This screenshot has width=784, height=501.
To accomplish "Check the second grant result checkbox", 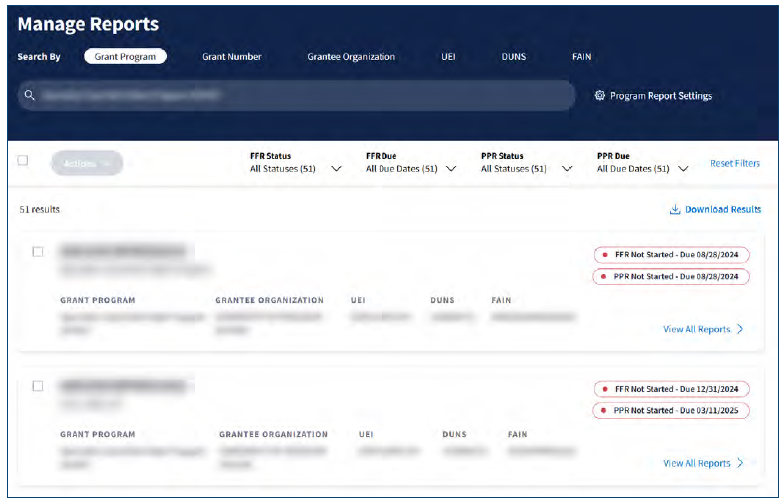I will (x=38, y=386).
